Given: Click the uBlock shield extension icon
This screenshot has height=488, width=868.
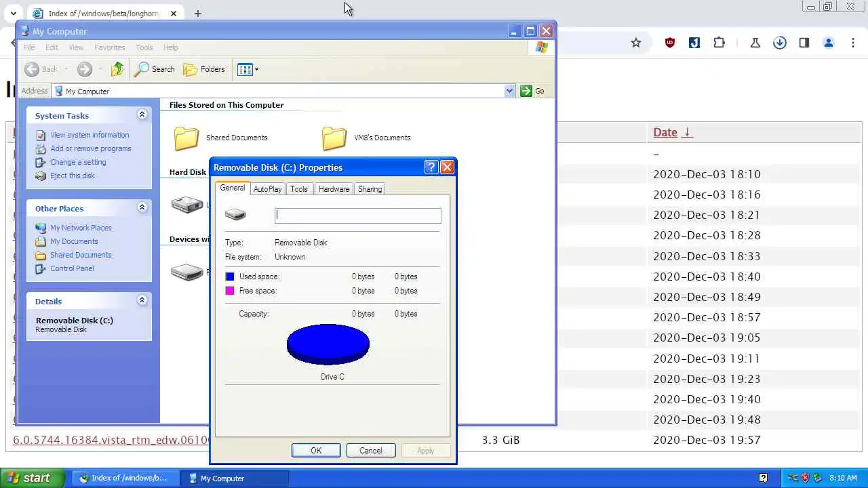Looking at the screenshot, I should (x=670, y=43).
